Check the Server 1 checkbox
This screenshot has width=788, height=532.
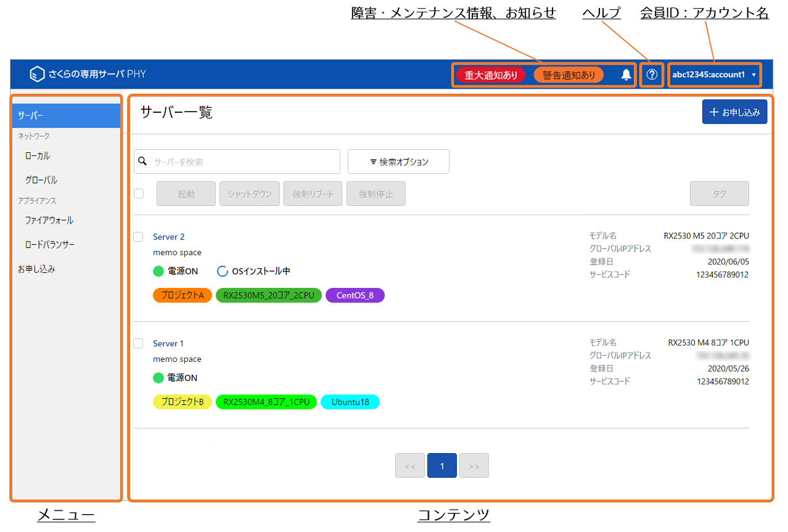pos(139,343)
